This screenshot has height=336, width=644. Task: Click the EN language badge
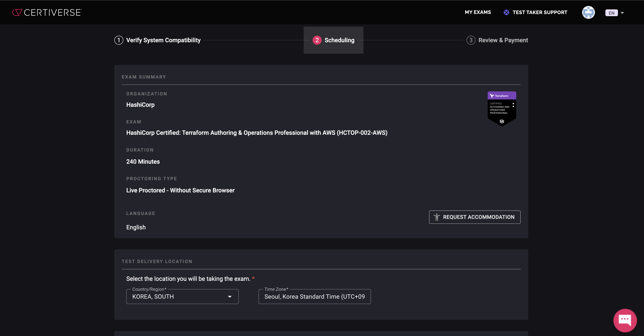pyautogui.click(x=611, y=13)
